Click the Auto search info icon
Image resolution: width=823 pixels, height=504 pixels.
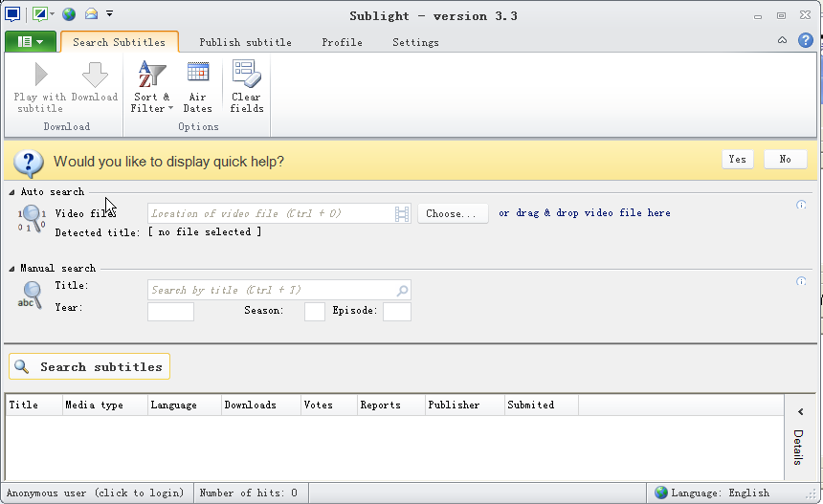click(x=801, y=205)
